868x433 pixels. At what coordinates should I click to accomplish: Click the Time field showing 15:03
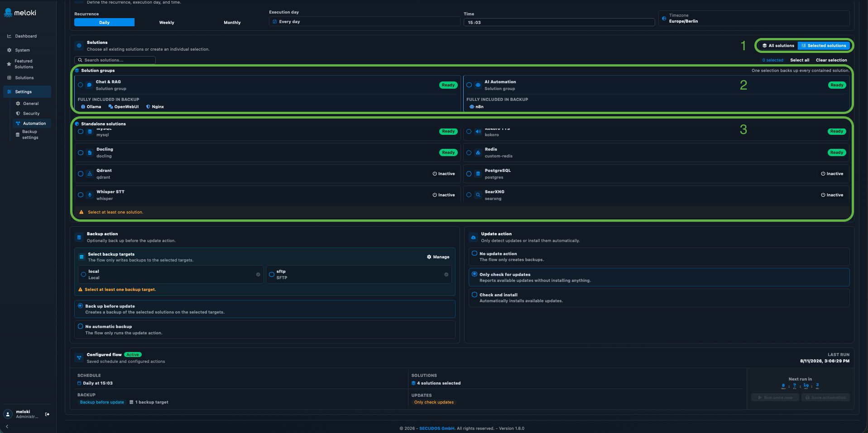[x=559, y=22]
